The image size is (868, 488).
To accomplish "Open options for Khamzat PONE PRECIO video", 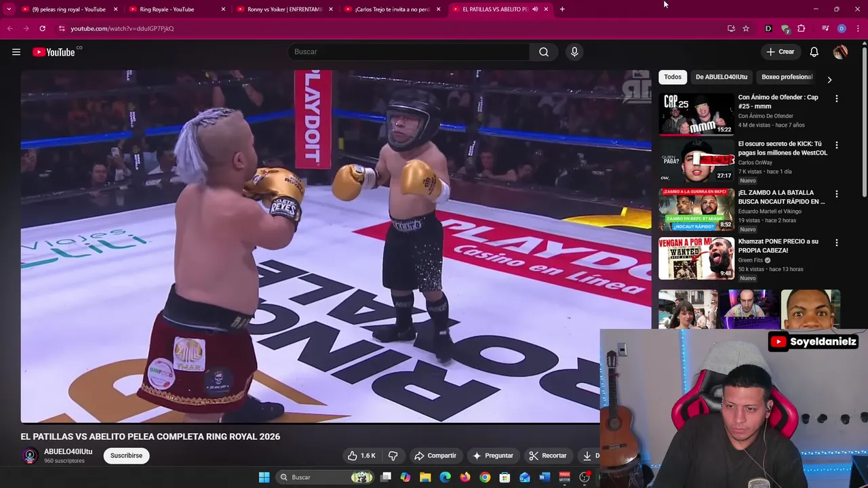I will click(x=836, y=243).
